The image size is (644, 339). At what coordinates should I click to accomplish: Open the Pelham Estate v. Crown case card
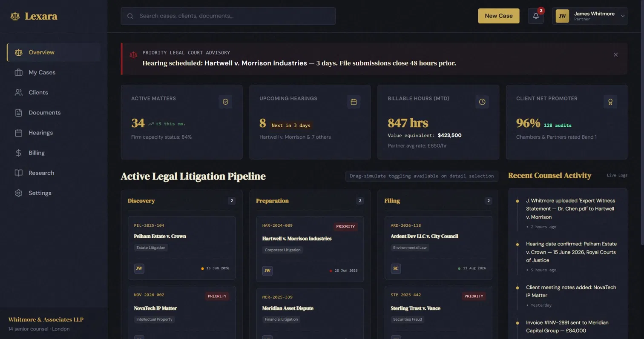[181, 248]
